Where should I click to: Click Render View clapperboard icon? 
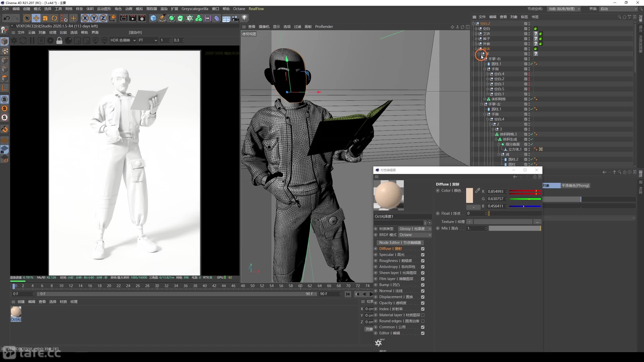124,18
